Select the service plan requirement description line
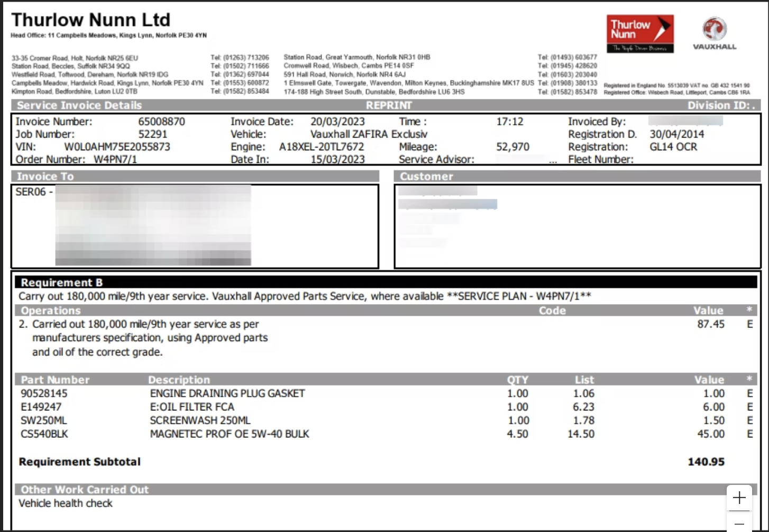This screenshot has width=769, height=532. pyautogui.click(x=305, y=296)
